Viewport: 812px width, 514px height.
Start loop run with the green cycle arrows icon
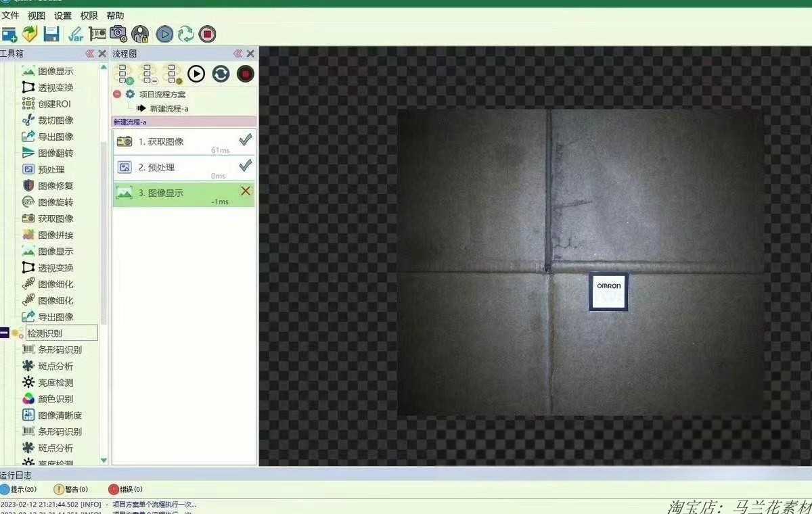pyautogui.click(x=185, y=34)
